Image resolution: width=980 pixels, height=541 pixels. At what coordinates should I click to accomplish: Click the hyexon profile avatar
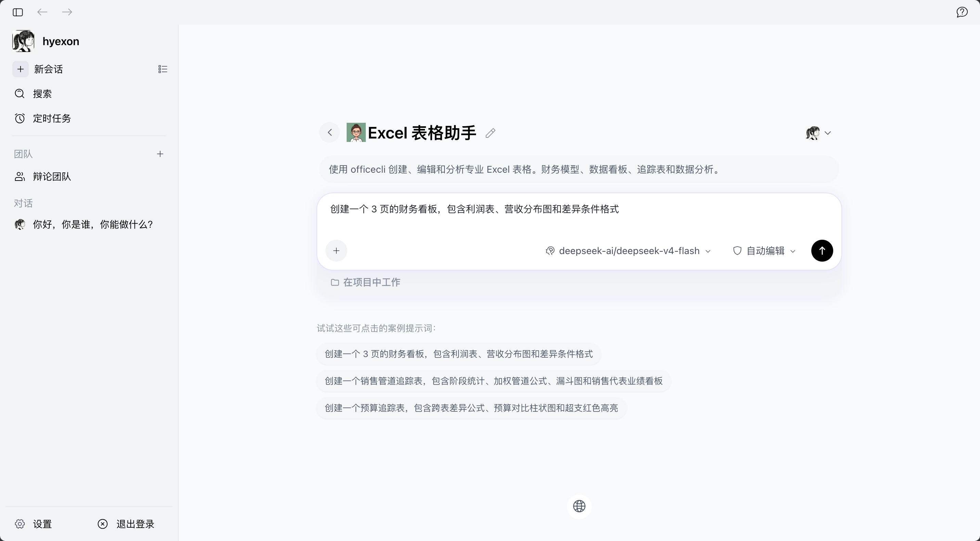pos(23,41)
